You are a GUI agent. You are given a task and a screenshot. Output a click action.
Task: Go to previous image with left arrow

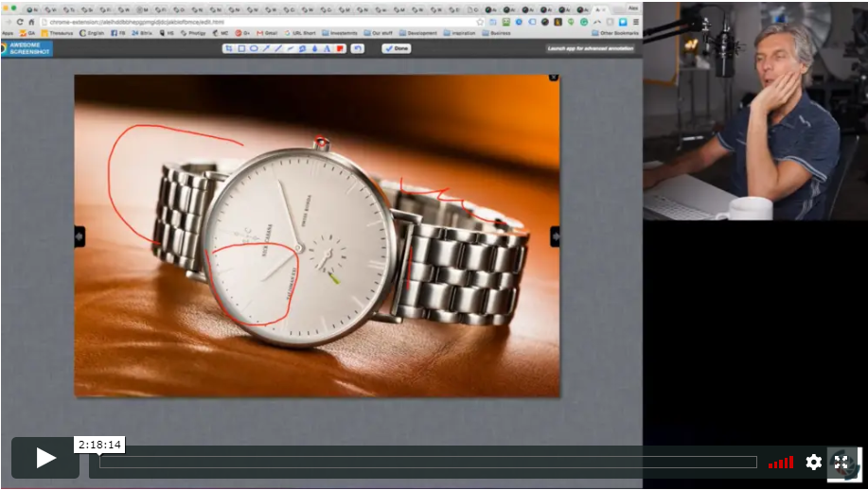pos(80,236)
